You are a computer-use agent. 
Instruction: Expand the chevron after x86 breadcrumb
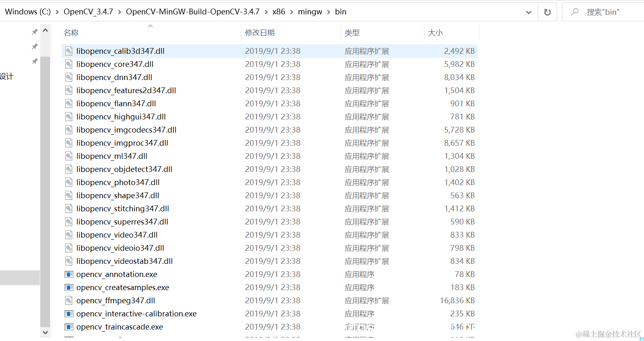pos(291,12)
